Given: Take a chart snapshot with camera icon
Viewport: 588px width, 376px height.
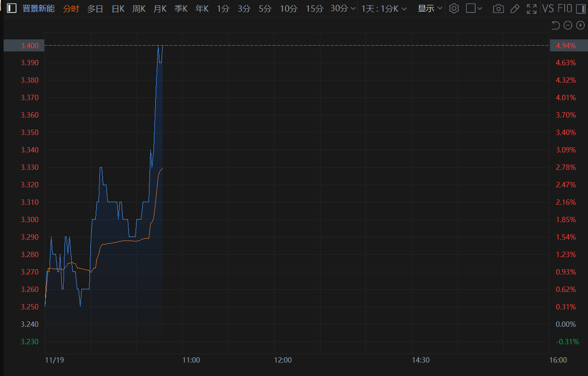Looking at the screenshot, I should (x=498, y=8).
